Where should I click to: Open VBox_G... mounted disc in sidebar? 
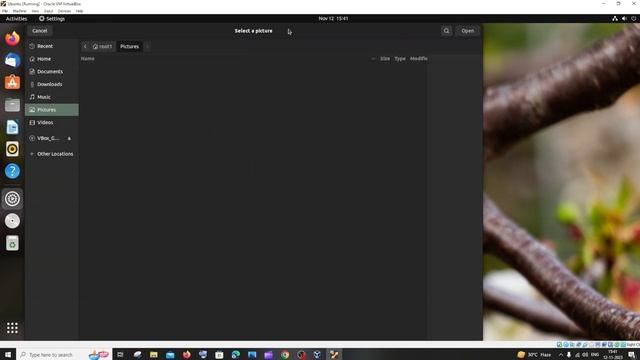tap(48, 138)
